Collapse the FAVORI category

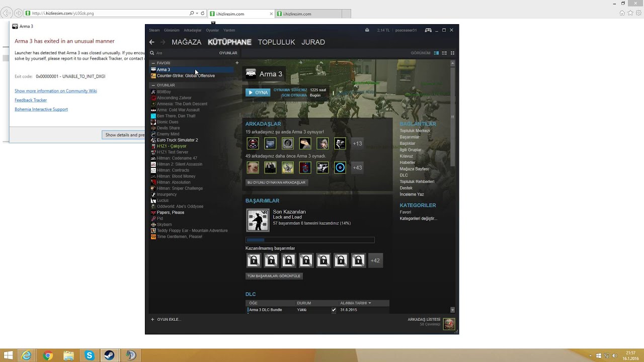pos(153,63)
